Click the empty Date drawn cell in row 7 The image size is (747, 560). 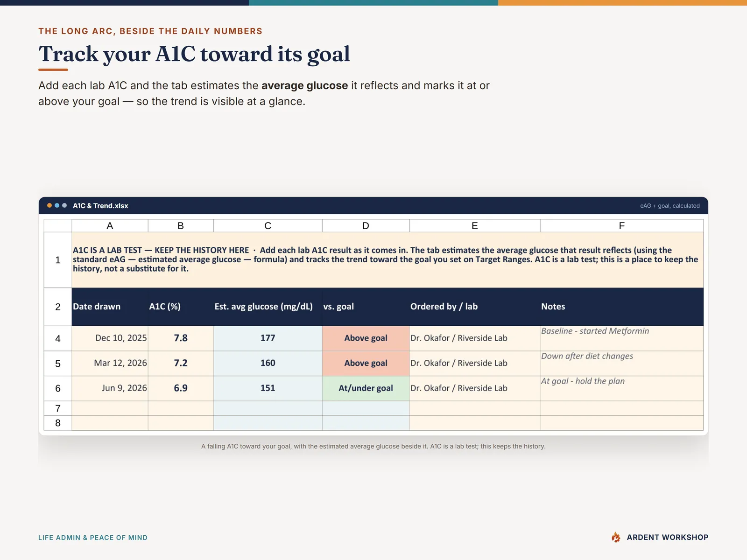click(110, 408)
